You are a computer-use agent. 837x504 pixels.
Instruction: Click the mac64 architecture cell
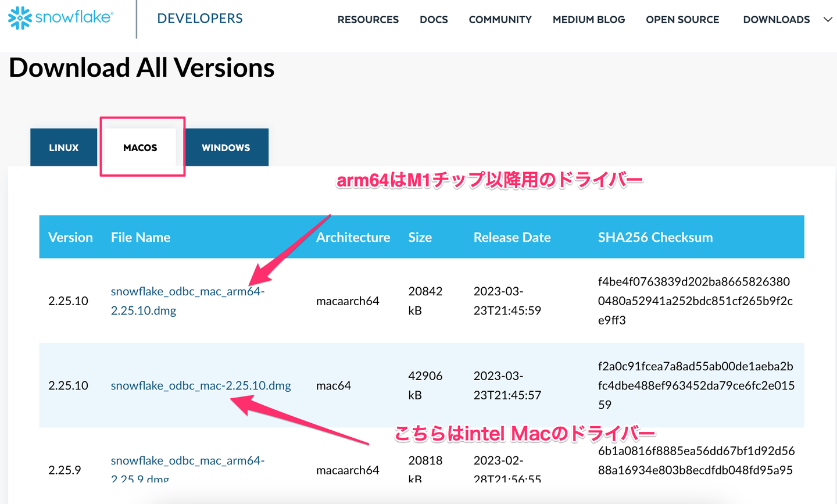tap(334, 385)
